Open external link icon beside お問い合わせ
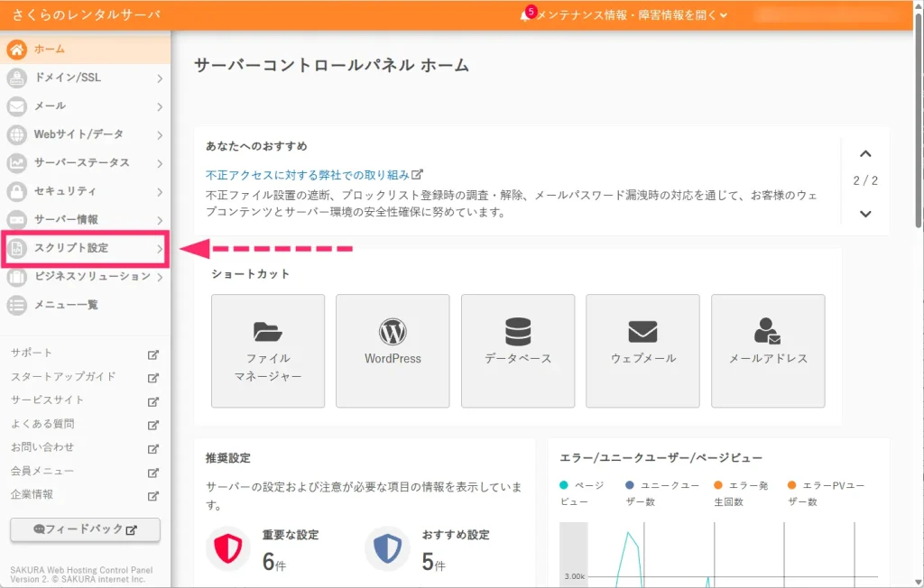 pyautogui.click(x=153, y=449)
